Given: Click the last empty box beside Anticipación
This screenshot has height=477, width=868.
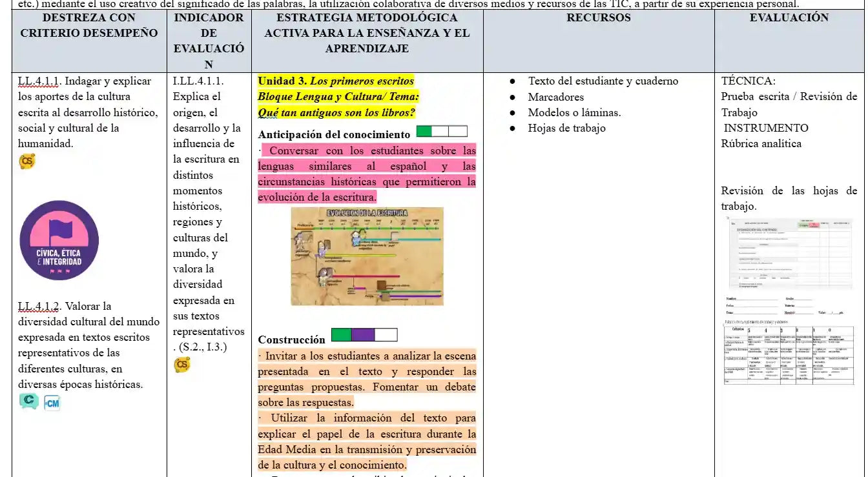Looking at the screenshot, I should click(x=458, y=132).
